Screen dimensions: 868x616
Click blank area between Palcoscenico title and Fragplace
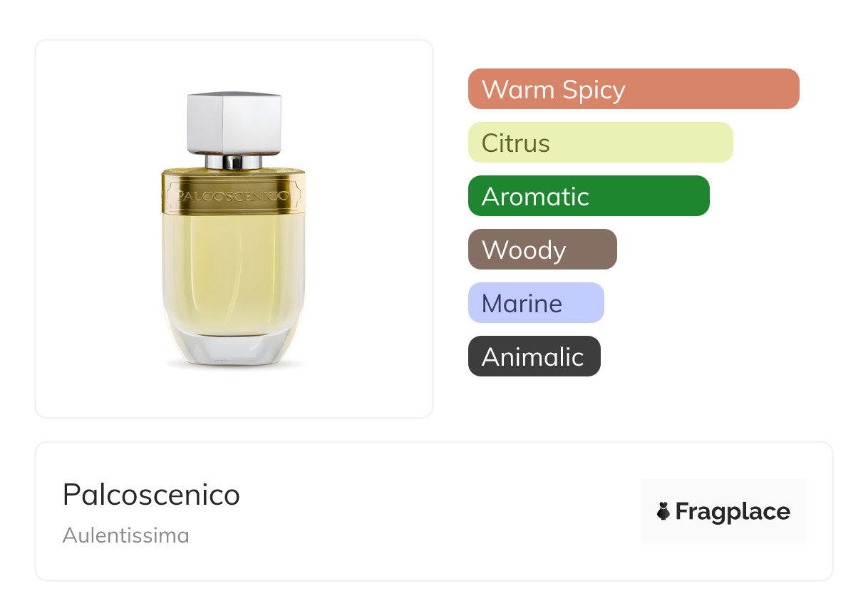[x=442, y=511]
